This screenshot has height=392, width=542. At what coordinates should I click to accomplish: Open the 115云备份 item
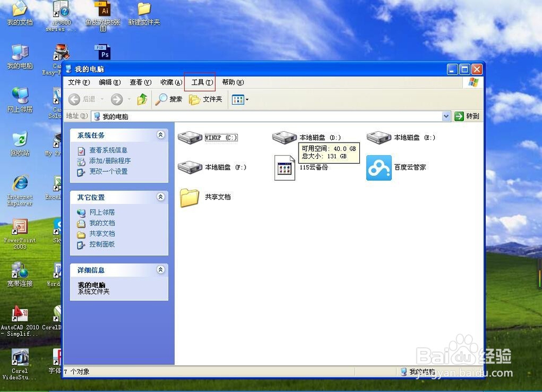pyautogui.click(x=285, y=168)
